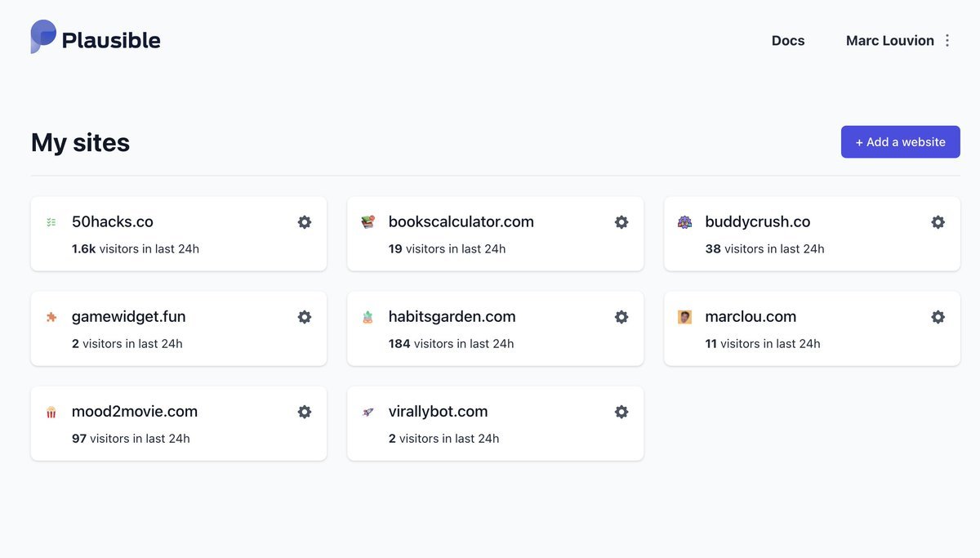Open the gamewidget.fun site name link
Screen dimensions: 980x558
[129, 317]
